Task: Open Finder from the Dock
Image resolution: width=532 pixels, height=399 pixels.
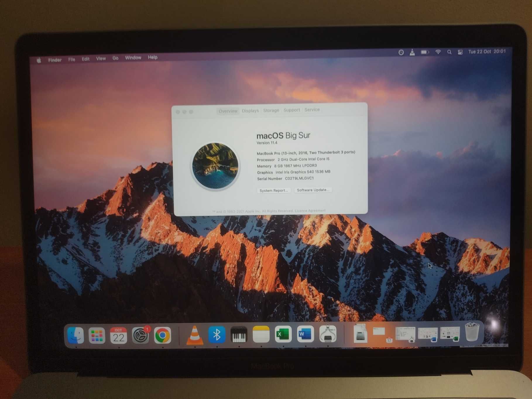Action: (x=75, y=335)
